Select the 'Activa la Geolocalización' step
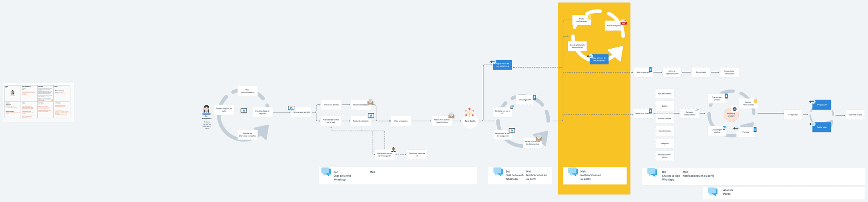The height and width of the screenshot is (202, 868). click(x=672, y=72)
